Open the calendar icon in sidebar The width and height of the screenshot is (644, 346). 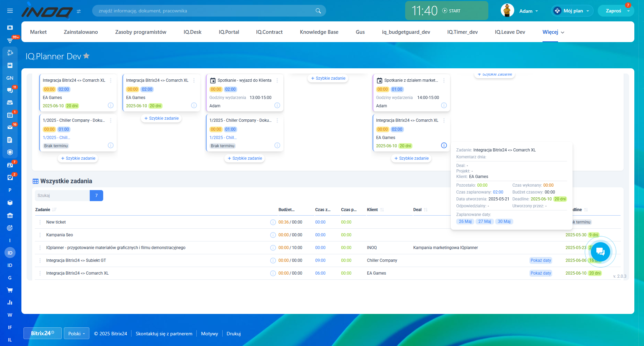pos(10,115)
